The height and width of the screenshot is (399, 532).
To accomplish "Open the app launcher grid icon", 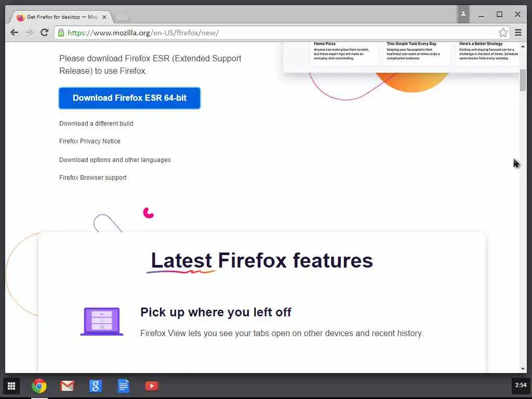I will pyautogui.click(x=11, y=386).
